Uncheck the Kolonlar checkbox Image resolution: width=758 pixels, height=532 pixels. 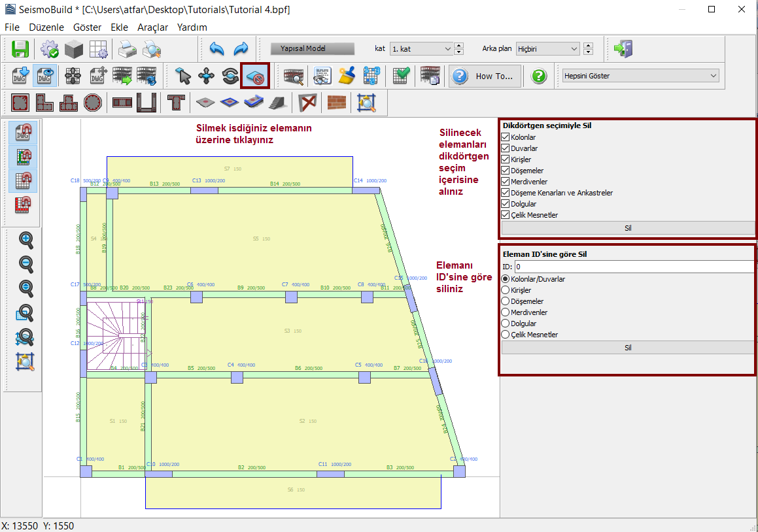(x=505, y=137)
